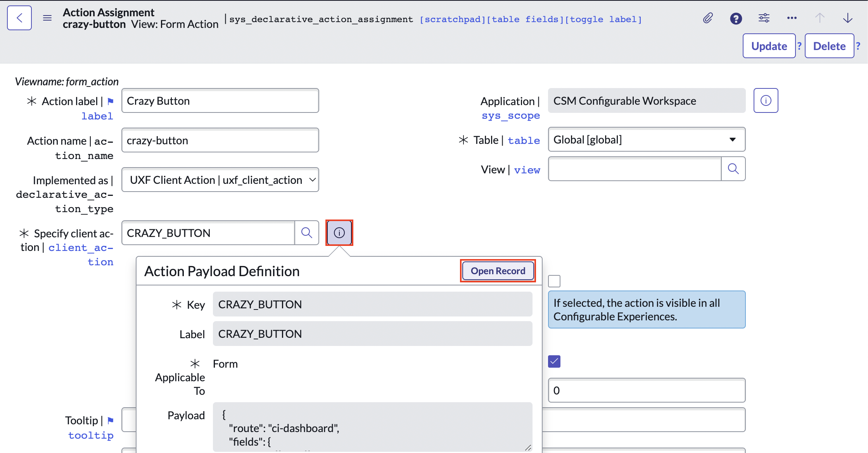
Task: Open the help question mark icon
Action: [x=736, y=18]
